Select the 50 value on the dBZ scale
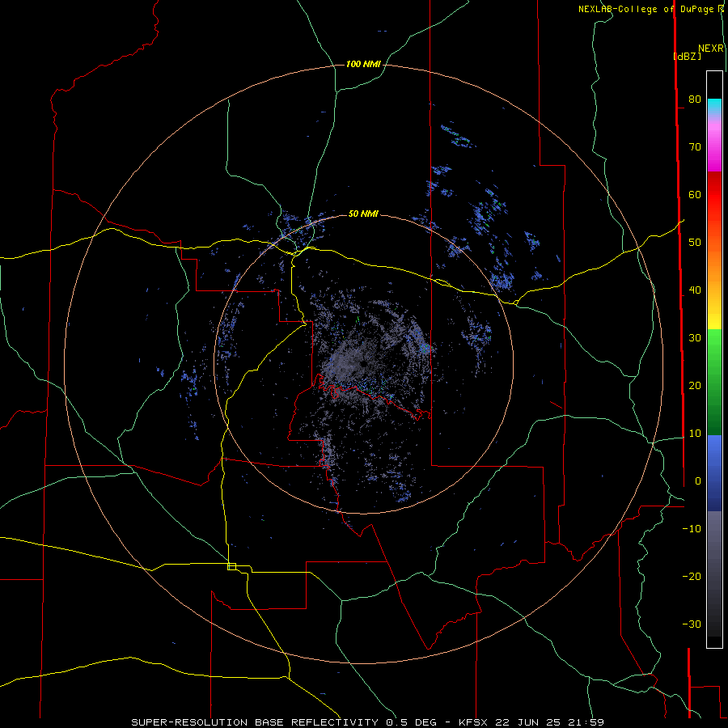Viewport: 728px width, 728px height. point(695,243)
